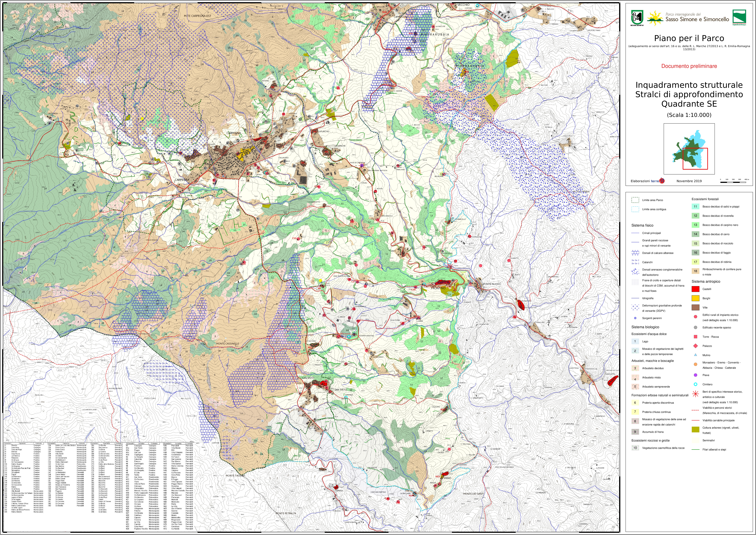The image size is (756, 535).
Task: Click the Cimitero cyan ring symbol
Action: 695,384
